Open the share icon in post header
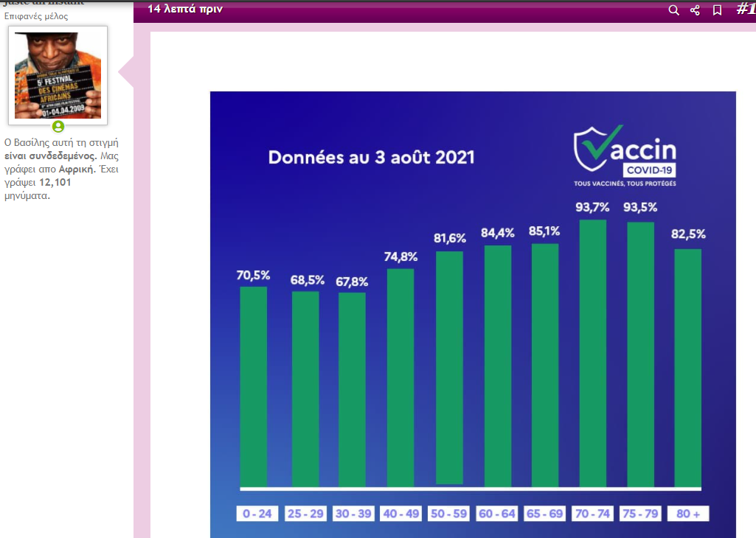Image resolution: width=756 pixels, height=538 pixels. pos(695,10)
